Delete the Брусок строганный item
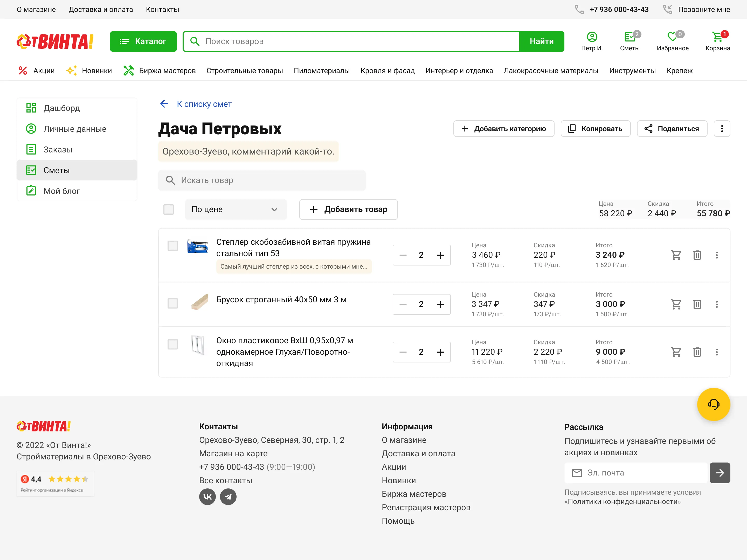This screenshot has height=560, width=747. pyautogui.click(x=697, y=304)
